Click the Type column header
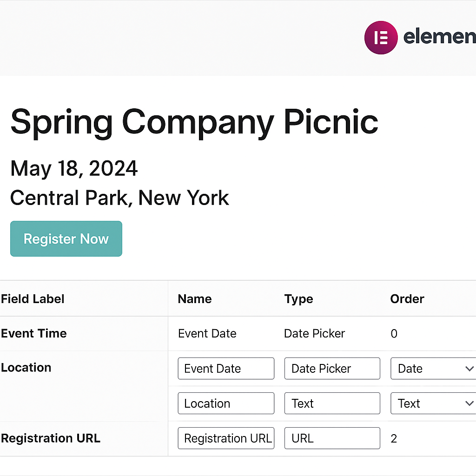 coord(298,299)
